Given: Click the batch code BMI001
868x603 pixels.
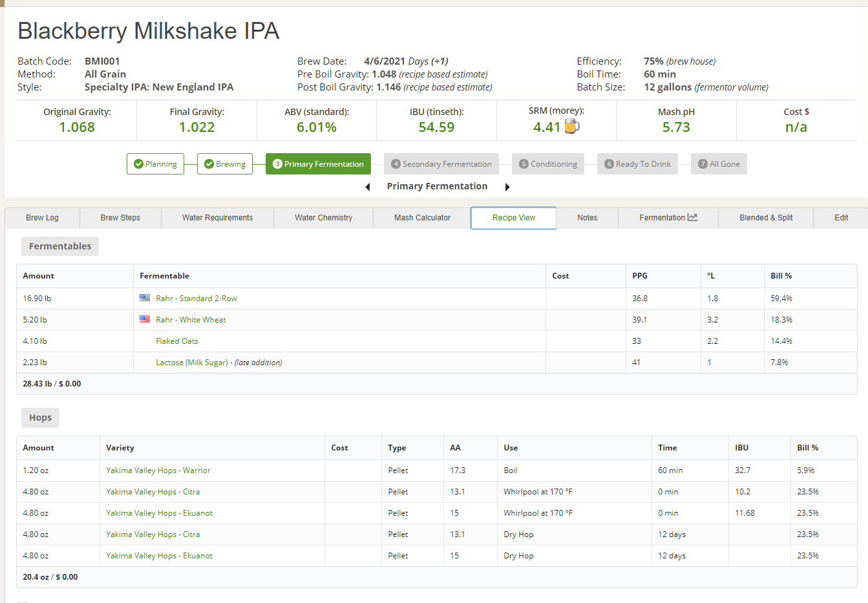Looking at the screenshot, I should point(102,61).
